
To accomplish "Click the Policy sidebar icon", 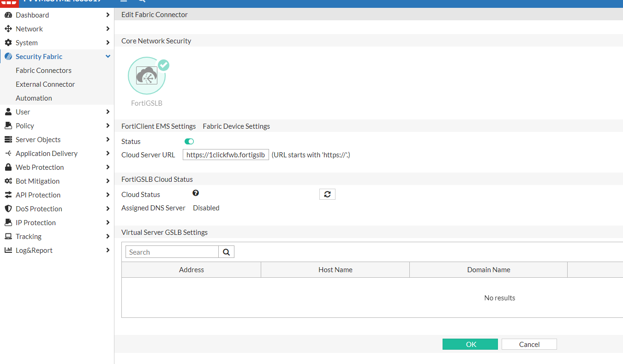I will pos(9,125).
